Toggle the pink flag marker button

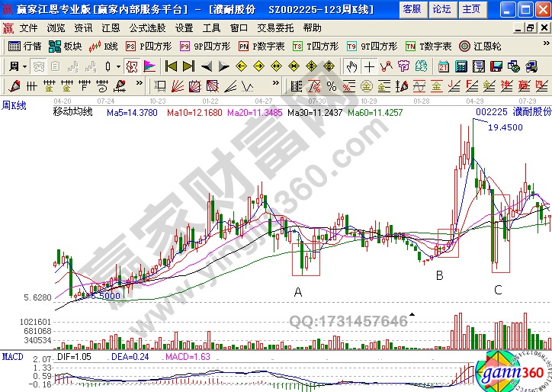[146, 66]
